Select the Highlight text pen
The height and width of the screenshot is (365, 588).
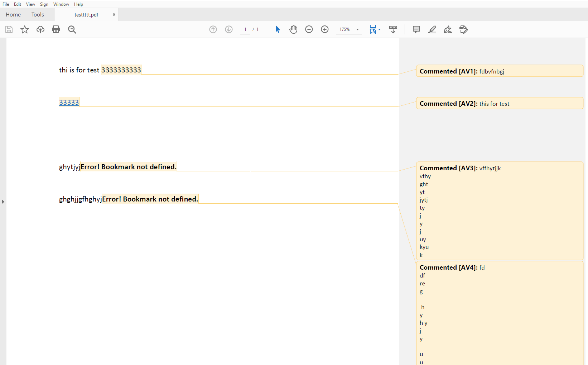tap(432, 29)
